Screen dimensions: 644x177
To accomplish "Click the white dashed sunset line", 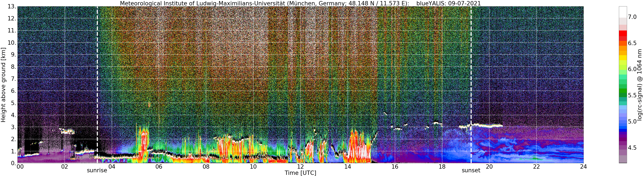I will coord(471,85).
